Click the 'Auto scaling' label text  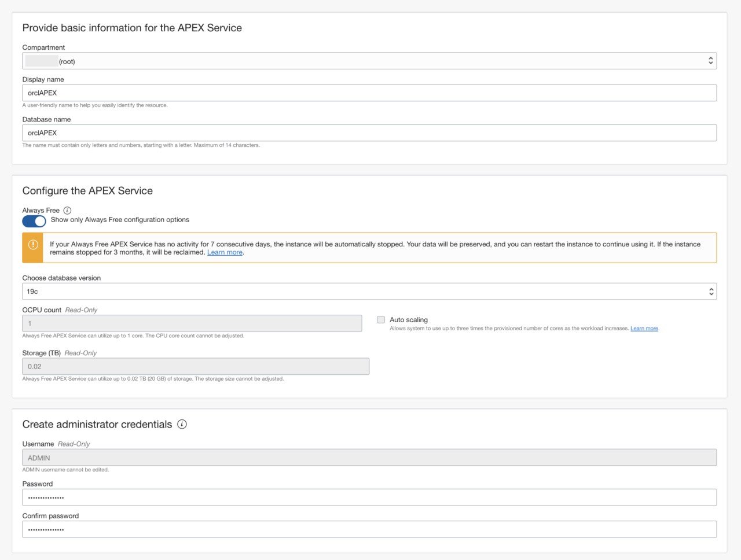[x=409, y=320]
